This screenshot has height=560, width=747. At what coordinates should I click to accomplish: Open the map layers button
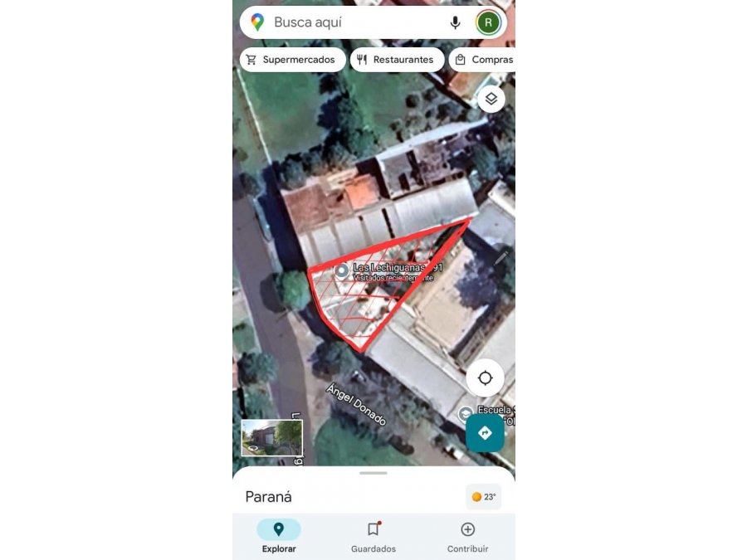(491, 99)
